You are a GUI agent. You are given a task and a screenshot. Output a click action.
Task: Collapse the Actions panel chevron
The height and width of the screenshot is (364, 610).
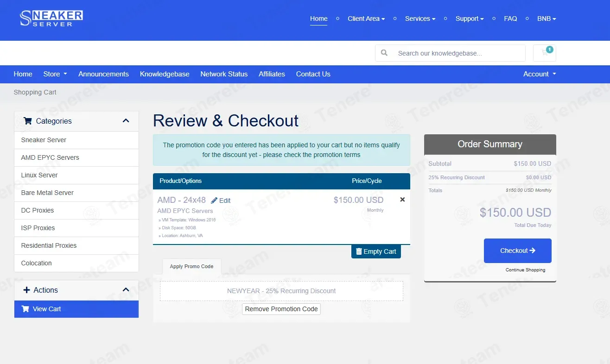click(x=126, y=290)
